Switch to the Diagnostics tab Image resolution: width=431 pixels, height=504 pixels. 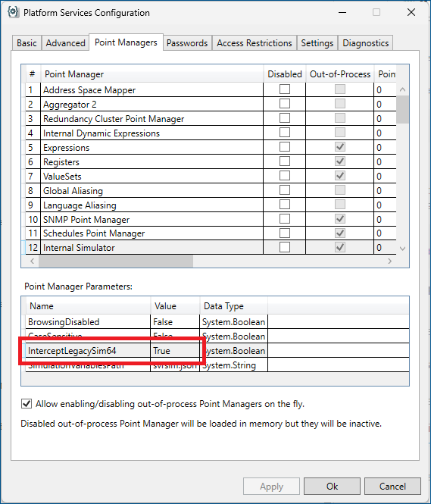pos(366,43)
